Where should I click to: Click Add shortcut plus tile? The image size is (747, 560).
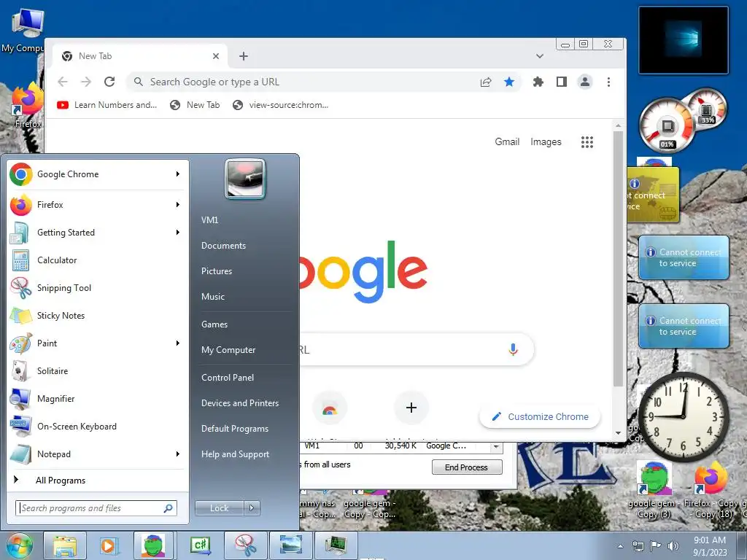point(411,408)
